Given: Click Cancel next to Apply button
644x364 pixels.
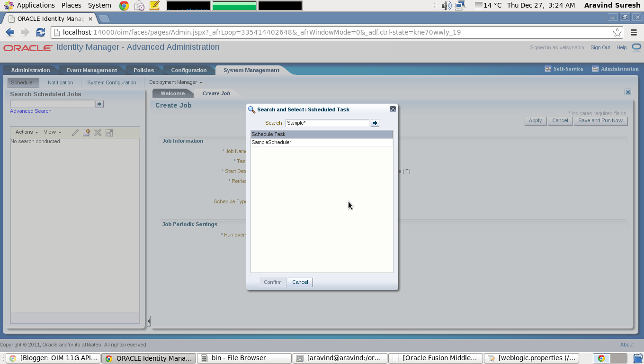Looking at the screenshot, I should coord(560,120).
